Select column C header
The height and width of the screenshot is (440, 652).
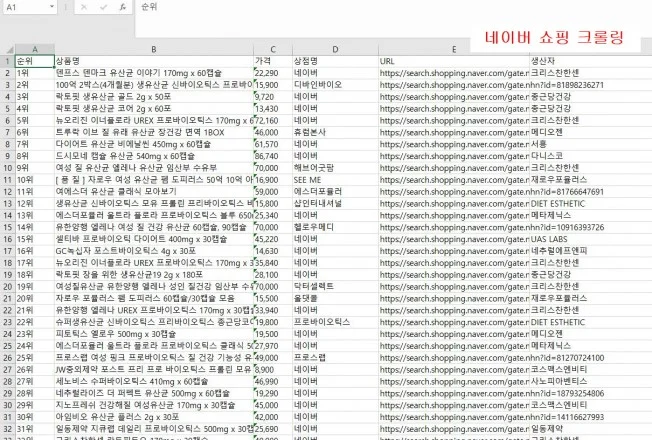tap(273, 49)
